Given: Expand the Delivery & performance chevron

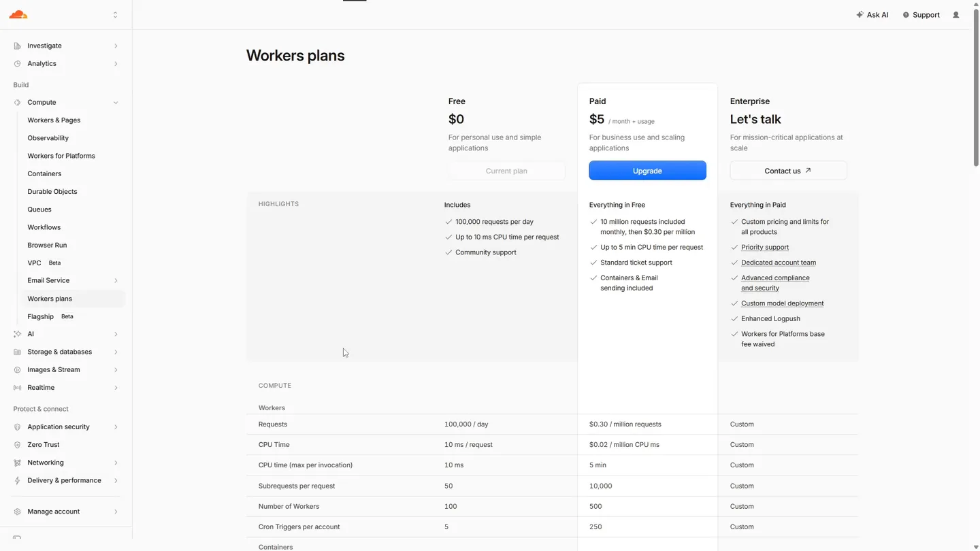Looking at the screenshot, I should coord(116,480).
